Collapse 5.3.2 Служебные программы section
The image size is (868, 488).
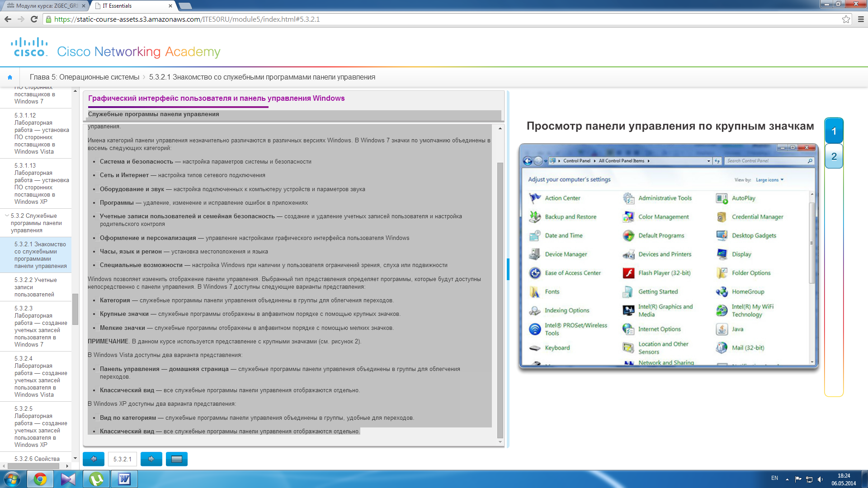tap(7, 216)
